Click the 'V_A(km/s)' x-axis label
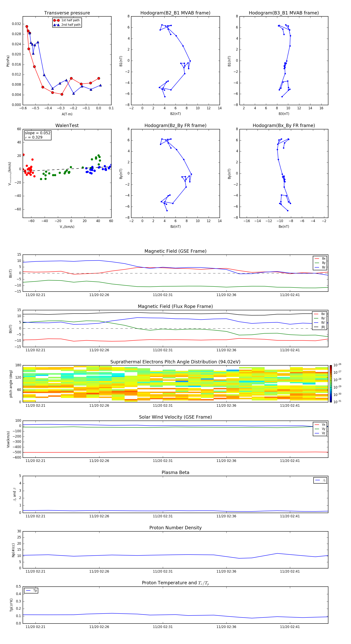Viewport: 351px width, 644px height. click(x=67, y=227)
